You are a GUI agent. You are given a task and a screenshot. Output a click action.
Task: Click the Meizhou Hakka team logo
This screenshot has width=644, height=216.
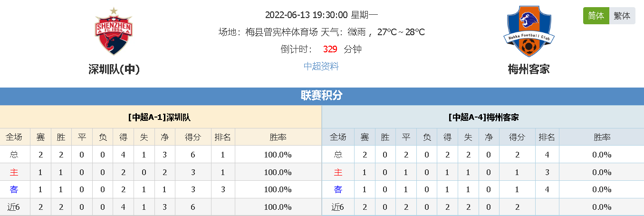(x=529, y=31)
